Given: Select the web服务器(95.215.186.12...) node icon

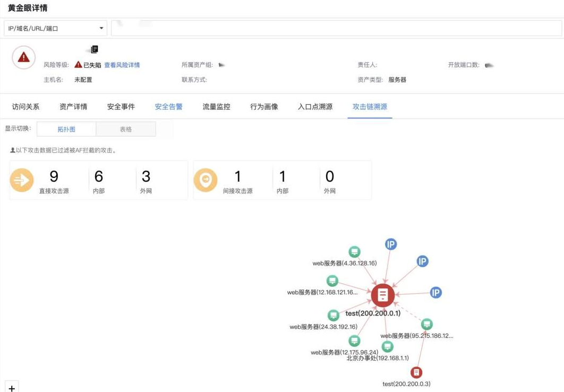Looking at the screenshot, I should pos(427,324).
